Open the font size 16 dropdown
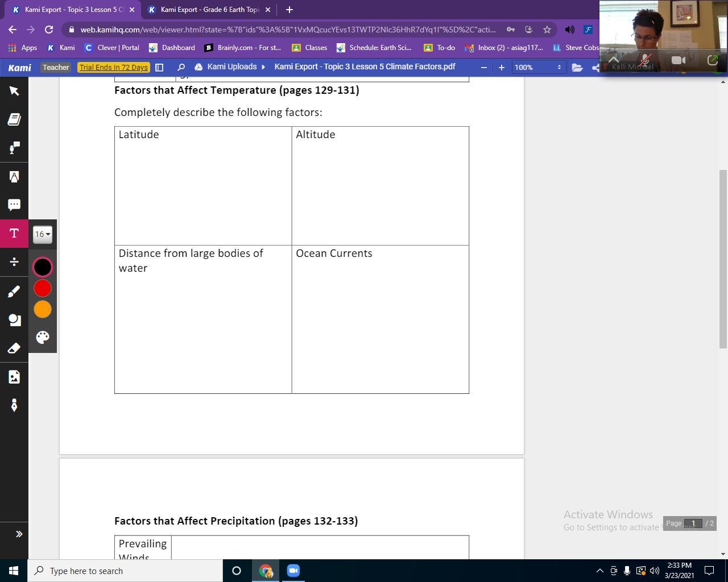728x582 pixels. [43, 234]
